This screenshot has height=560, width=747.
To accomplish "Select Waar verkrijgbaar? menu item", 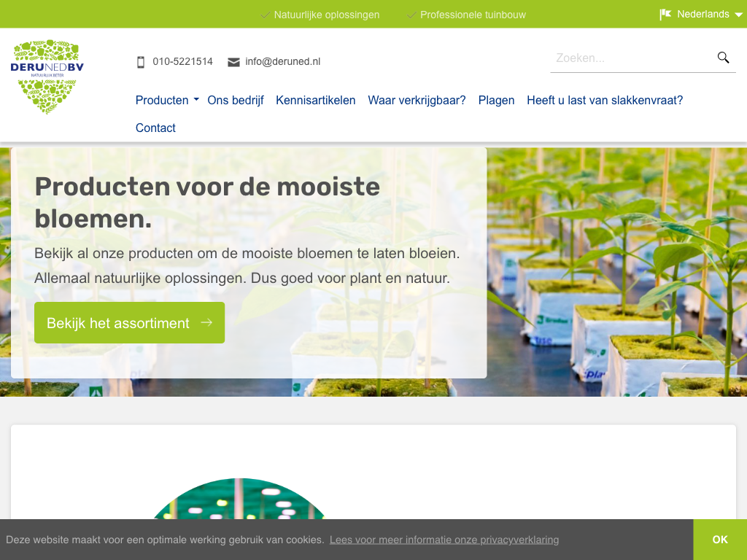I will pos(417,101).
